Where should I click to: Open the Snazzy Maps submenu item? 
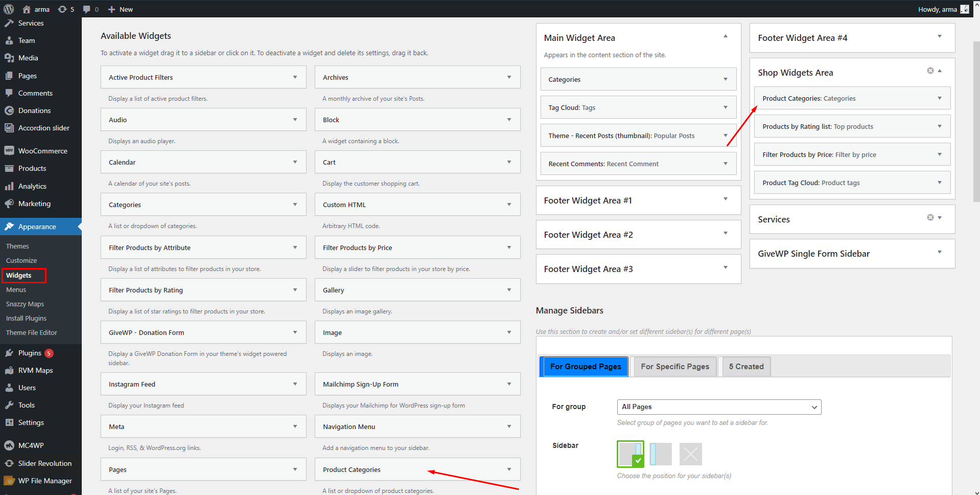pos(25,304)
